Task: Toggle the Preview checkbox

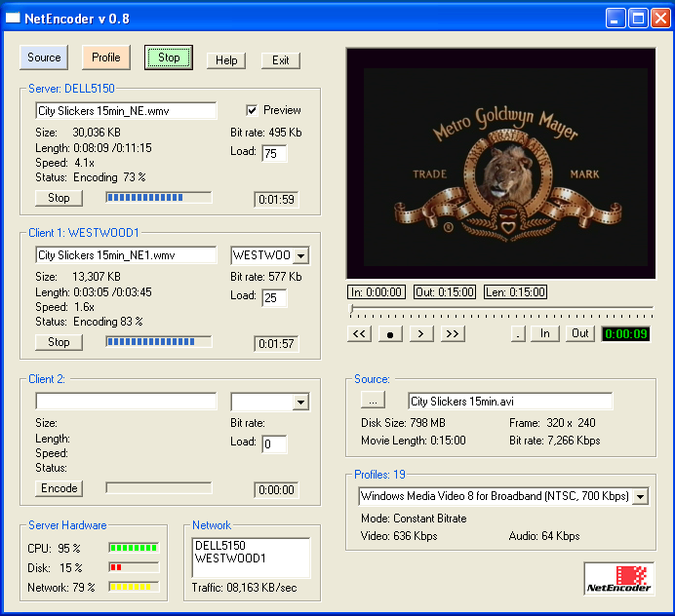Action: [252, 110]
